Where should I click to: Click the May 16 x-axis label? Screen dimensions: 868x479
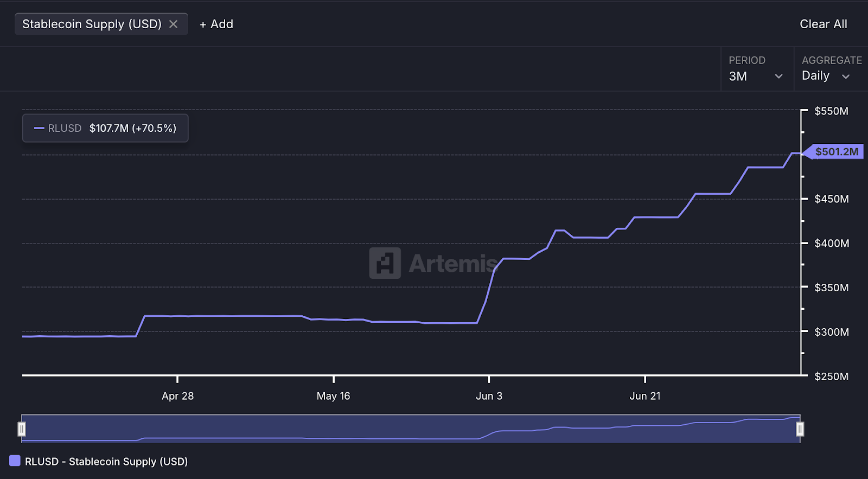click(x=333, y=396)
